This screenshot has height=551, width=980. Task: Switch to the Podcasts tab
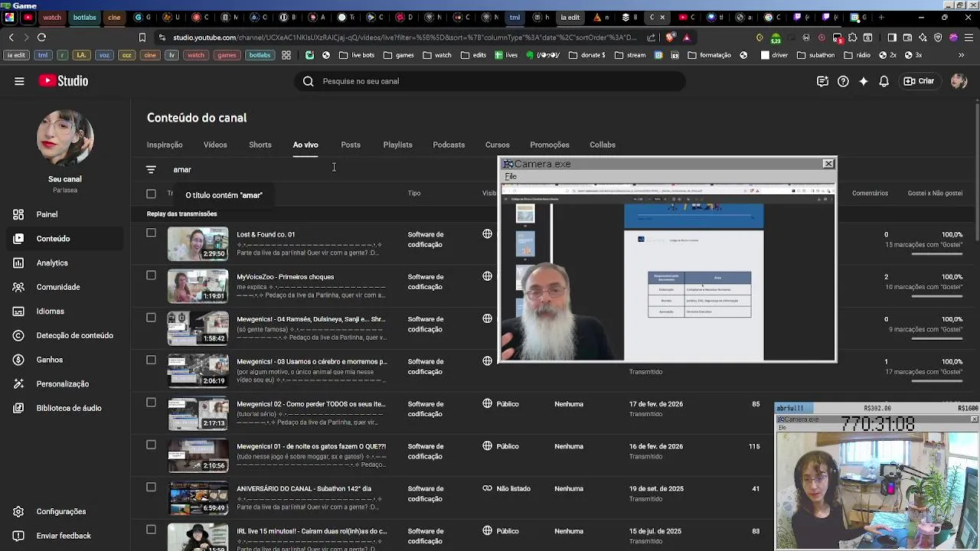coord(449,145)
